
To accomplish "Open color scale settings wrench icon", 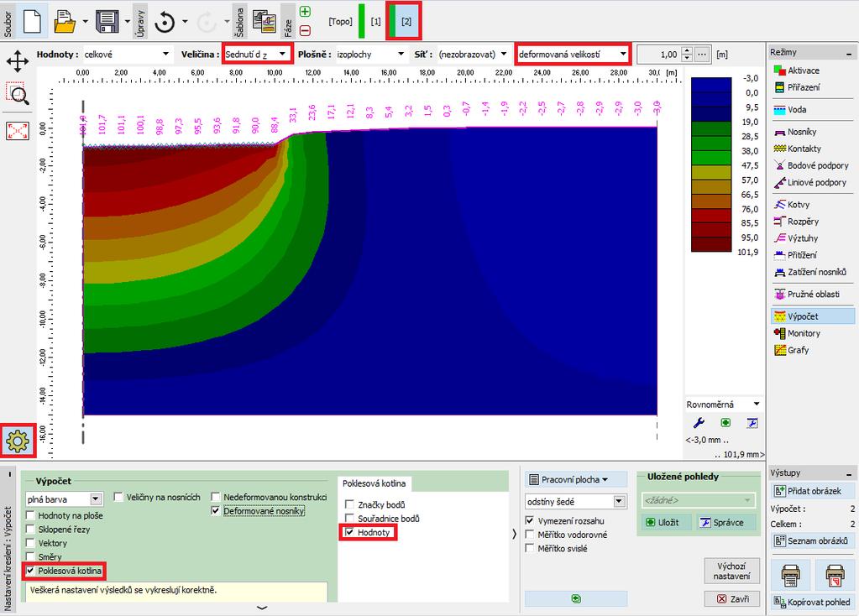I will 699,423.
